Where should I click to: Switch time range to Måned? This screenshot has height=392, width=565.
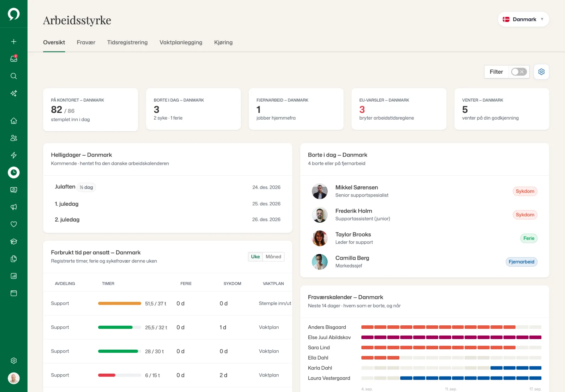(273, 257)
